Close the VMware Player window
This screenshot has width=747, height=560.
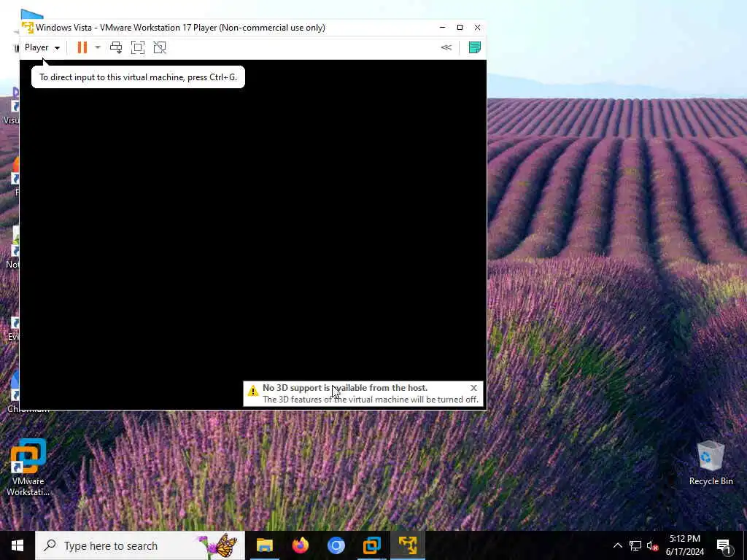point(477,27)
